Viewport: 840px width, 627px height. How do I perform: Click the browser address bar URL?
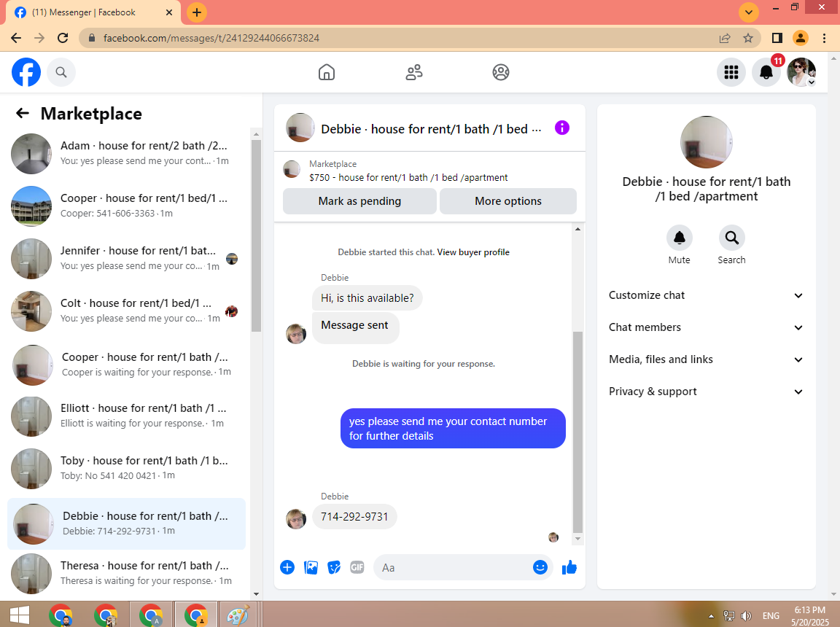click(x=211, y=38)
